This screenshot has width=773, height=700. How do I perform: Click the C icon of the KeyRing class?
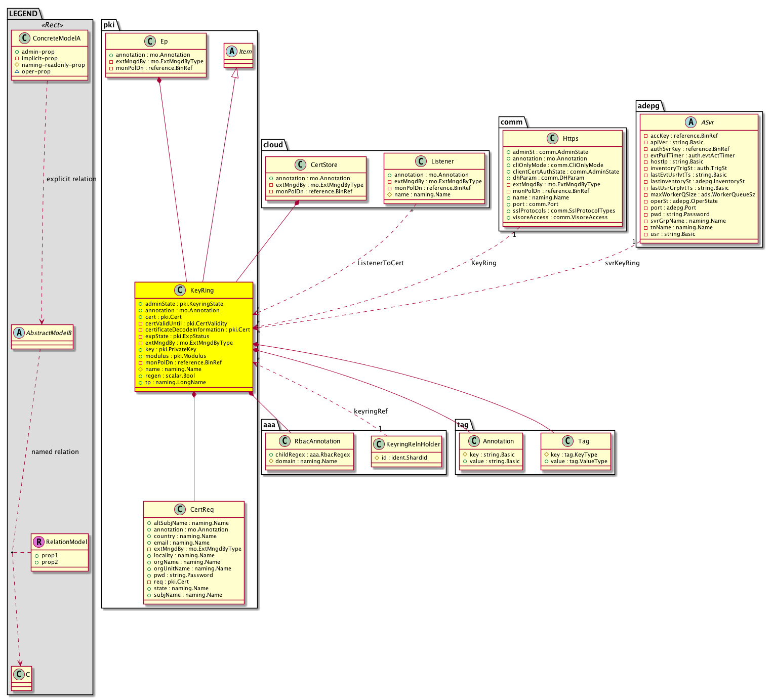tap(179, 290)
